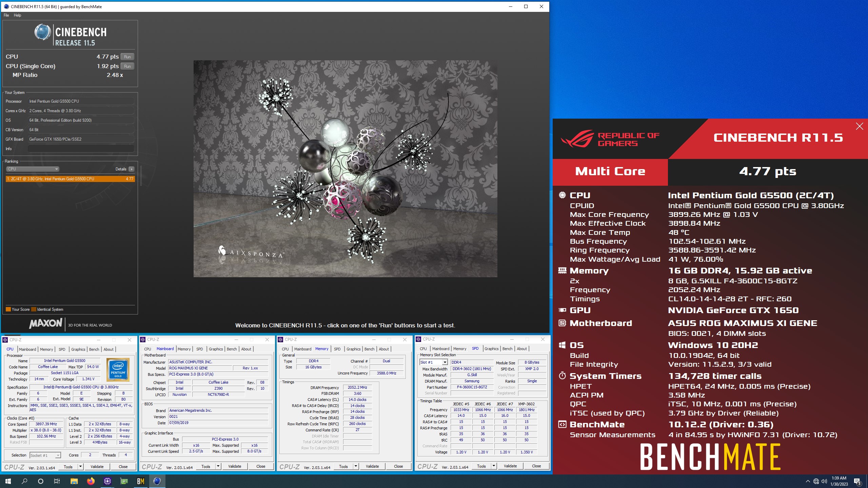868x488 pixels.
Task: Open the green circuit board taskbar app
Action: pyautogui.click(x=124, y=481)
